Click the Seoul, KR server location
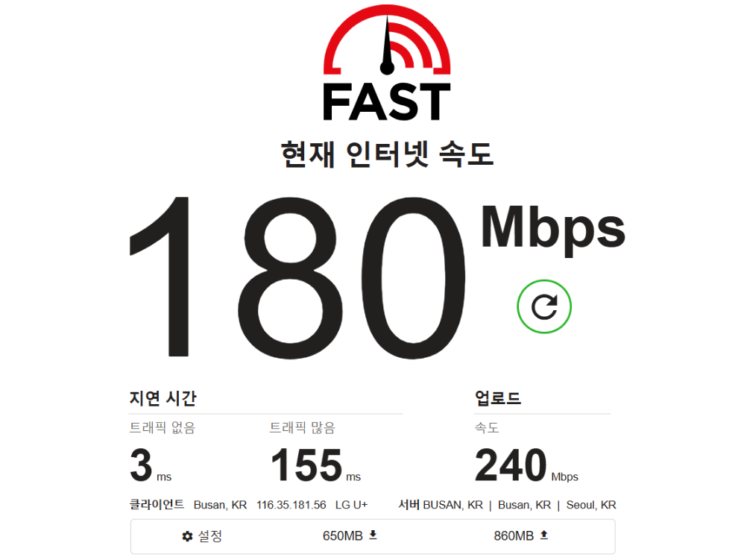 coord(591,505)
